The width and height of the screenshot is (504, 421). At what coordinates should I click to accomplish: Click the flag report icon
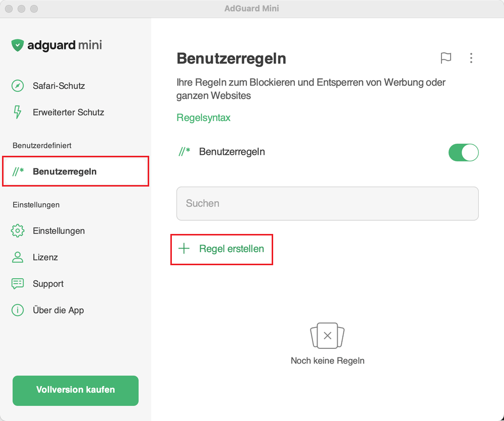tap(446, 58)
